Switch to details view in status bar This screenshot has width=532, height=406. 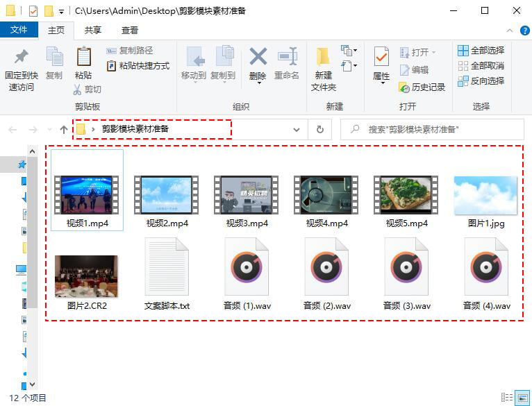pos(506,398)
